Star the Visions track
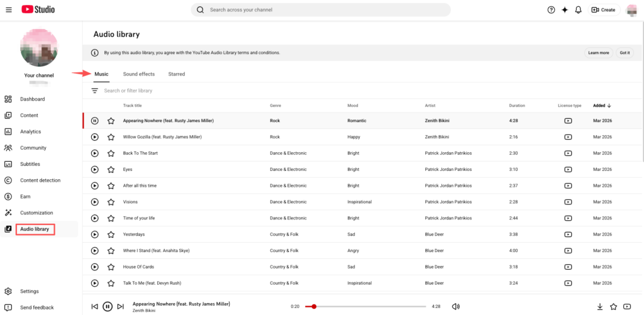Screen dimensions: 644x315 111,202
